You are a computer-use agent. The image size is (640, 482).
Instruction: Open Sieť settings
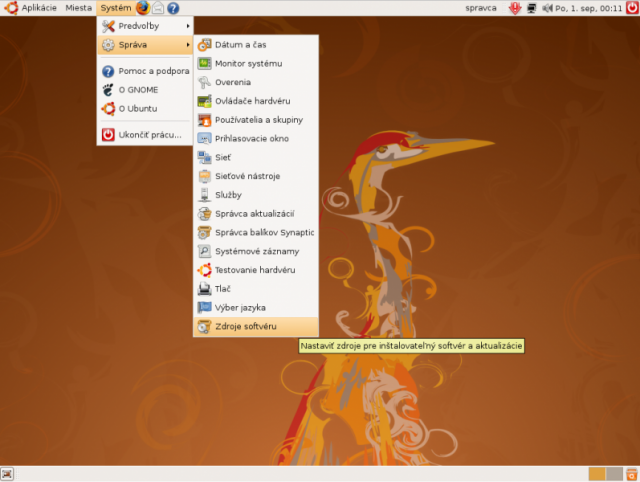(x=256, y=158)
